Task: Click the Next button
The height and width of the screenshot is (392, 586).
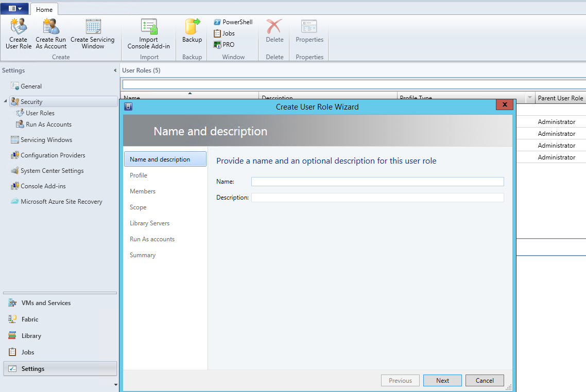Action: tap(442, 381)
